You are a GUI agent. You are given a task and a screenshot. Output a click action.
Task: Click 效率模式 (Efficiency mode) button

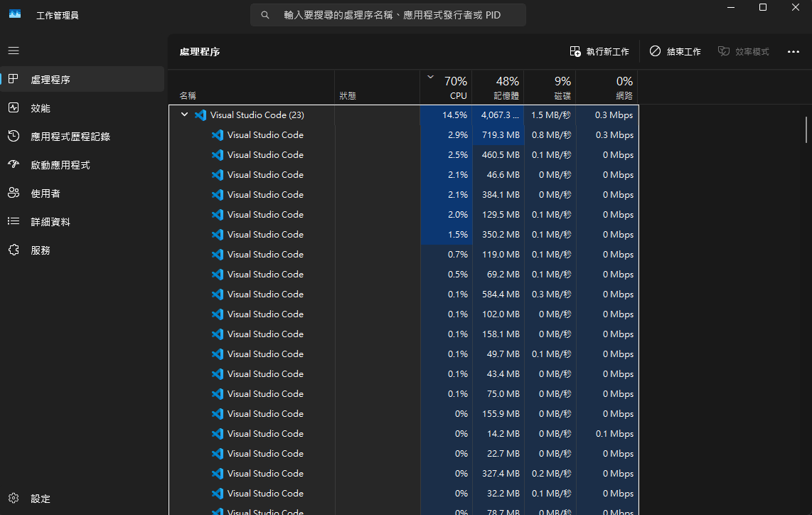pyautogui.click(x=743, y=51)
